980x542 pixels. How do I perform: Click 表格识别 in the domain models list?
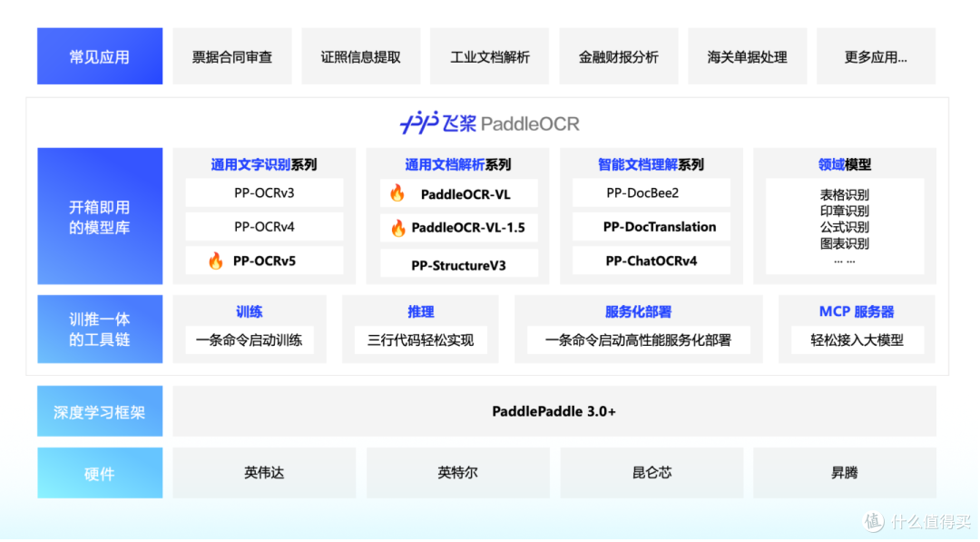[x=845, y=194]
